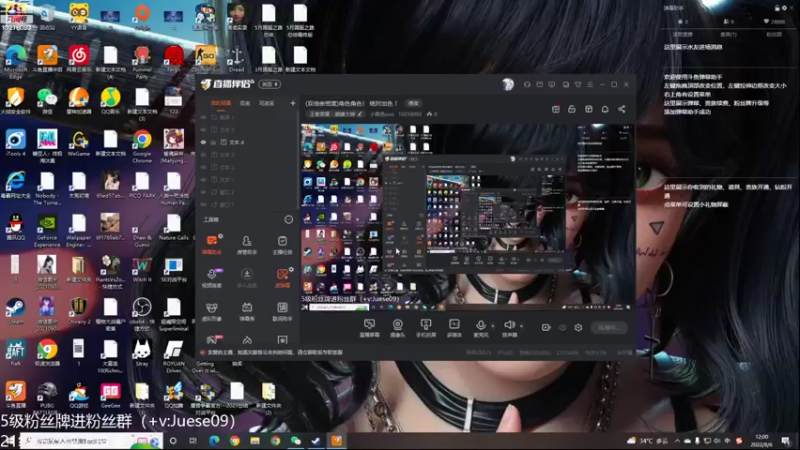Click the live preview canvas
The width and height of the screenshot is (800, 450).
coord(466,217)
